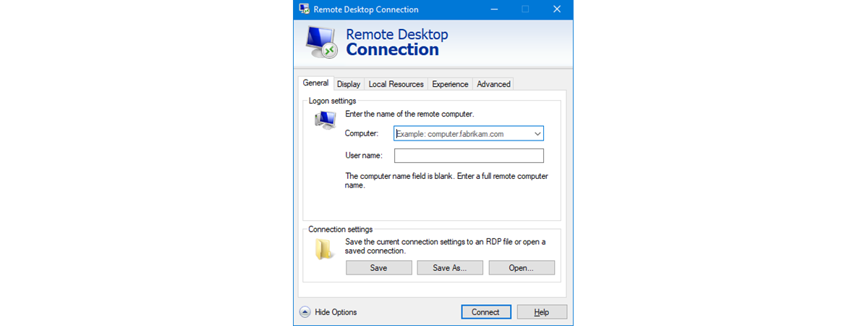Open a saved RDP connection file

521,268
